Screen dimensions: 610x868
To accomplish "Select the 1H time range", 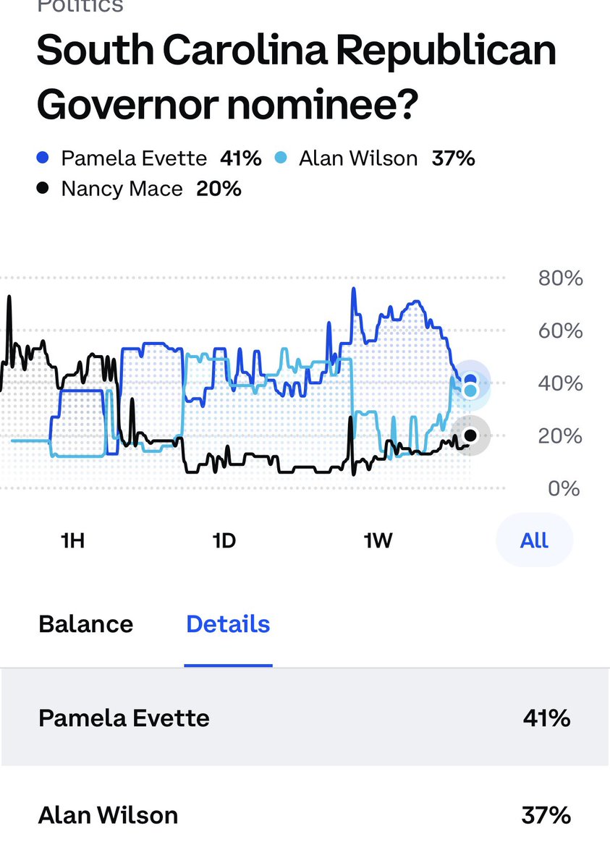I will (72, 540).
